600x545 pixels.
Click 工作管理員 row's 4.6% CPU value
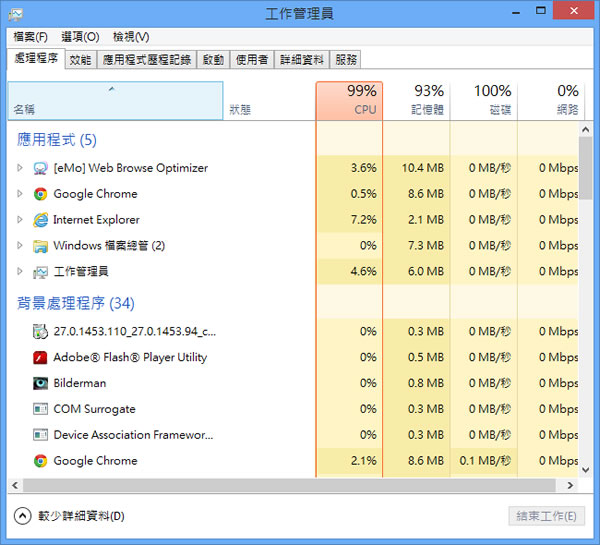point(364,272)
